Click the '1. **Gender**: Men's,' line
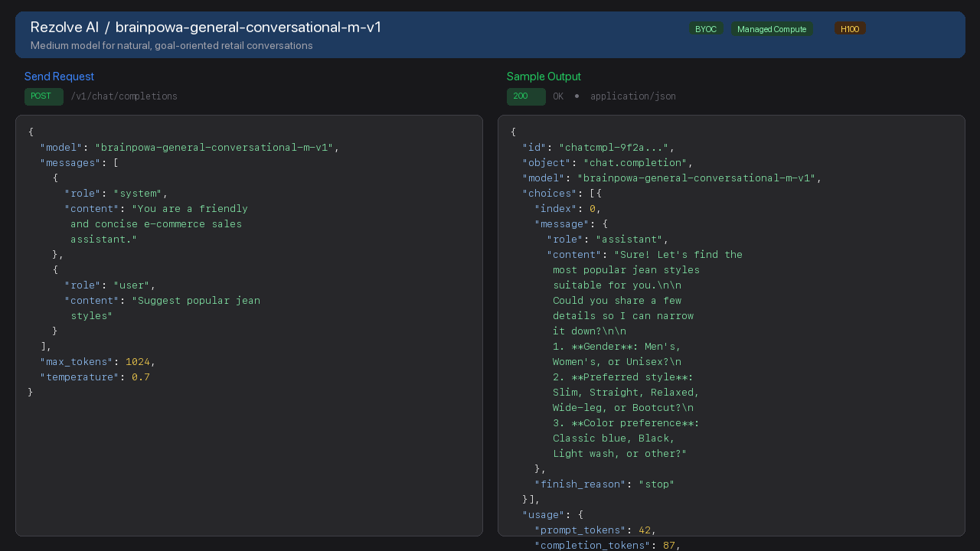 pyautogui.click(x=617, y=347)
